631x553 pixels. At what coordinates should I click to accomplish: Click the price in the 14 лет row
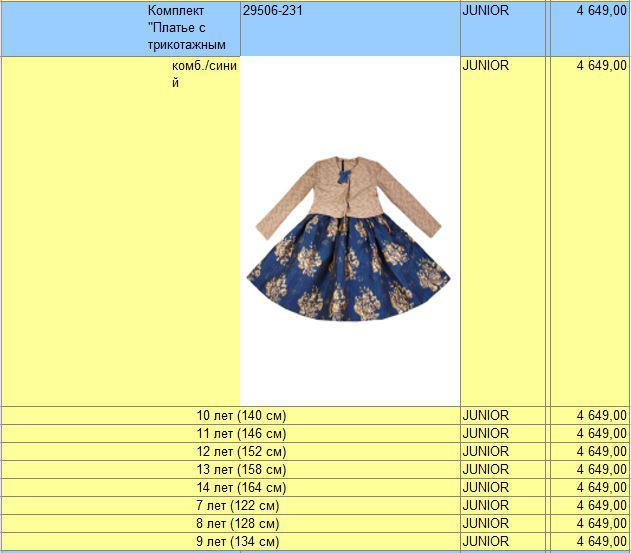pyautogui.click(x=601, y=488)
